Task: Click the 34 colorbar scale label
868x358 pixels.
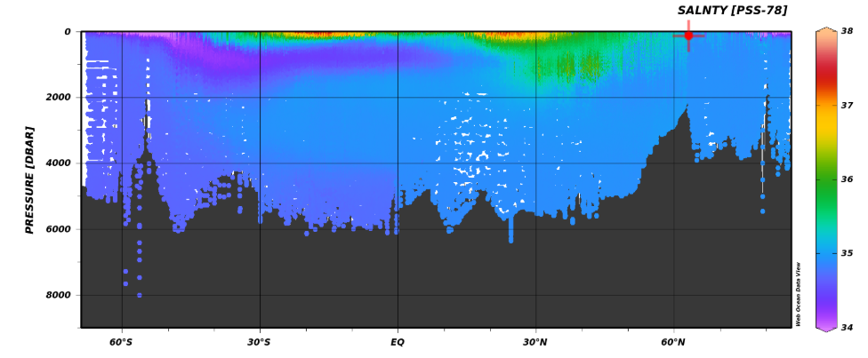Action: [x=847, y=328]
